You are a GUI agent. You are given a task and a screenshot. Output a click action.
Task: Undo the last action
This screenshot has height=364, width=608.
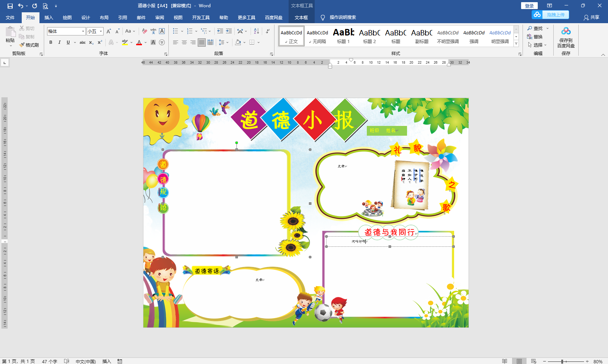point(21,6)
